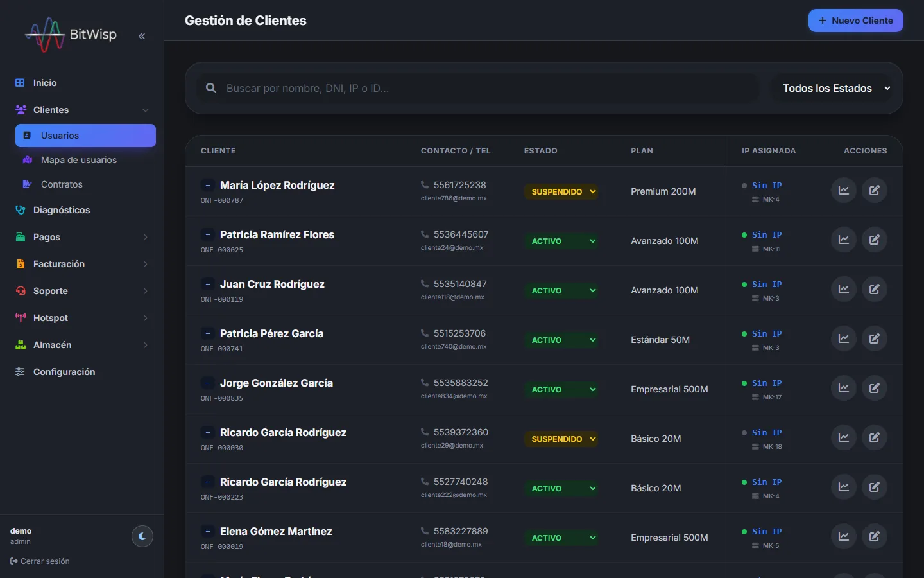Screen dimensions: 924x578
Task: Open chart icon for Patricia Pérez García
Action: click(x=844, y=338)
